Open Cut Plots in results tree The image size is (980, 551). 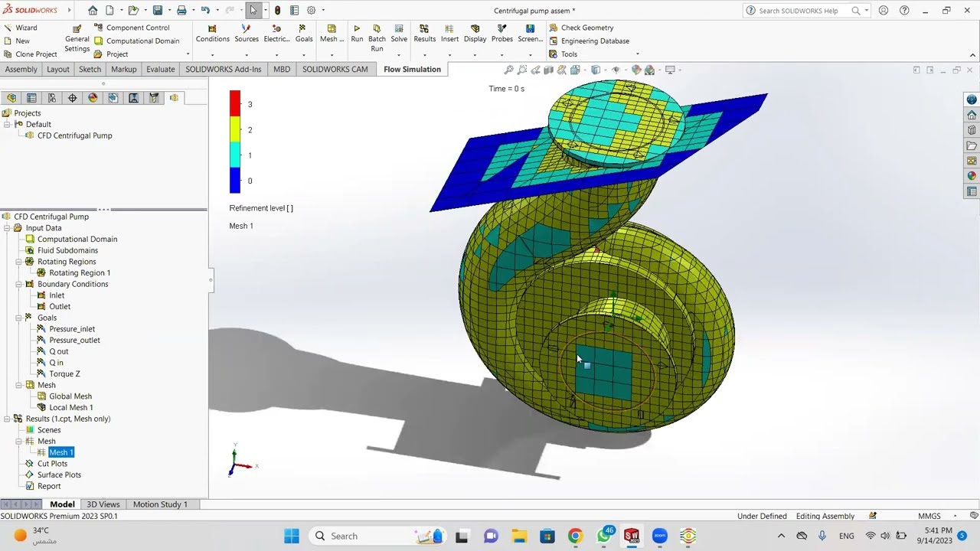pyautogui.click(x=52, y=464)
